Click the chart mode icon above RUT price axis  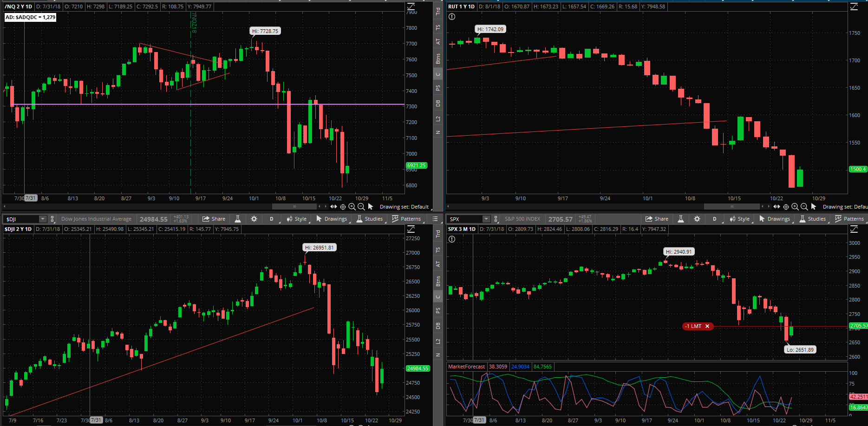(x=854, y=7)
